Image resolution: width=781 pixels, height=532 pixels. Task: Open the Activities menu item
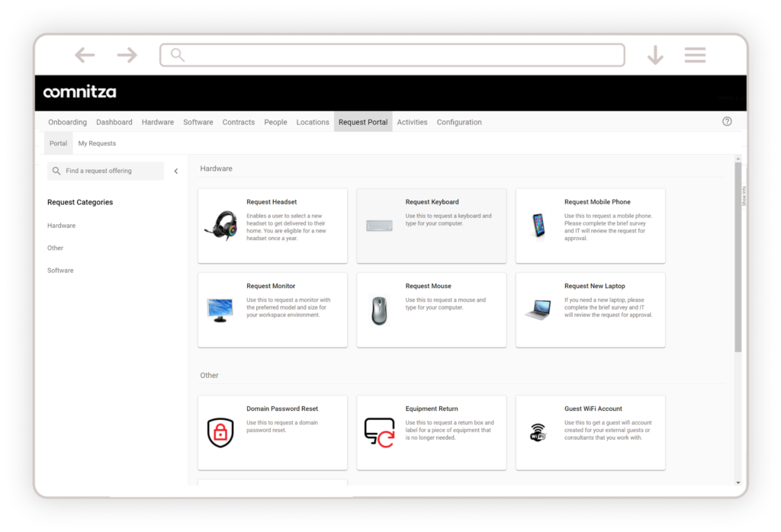tap(412, 122)
